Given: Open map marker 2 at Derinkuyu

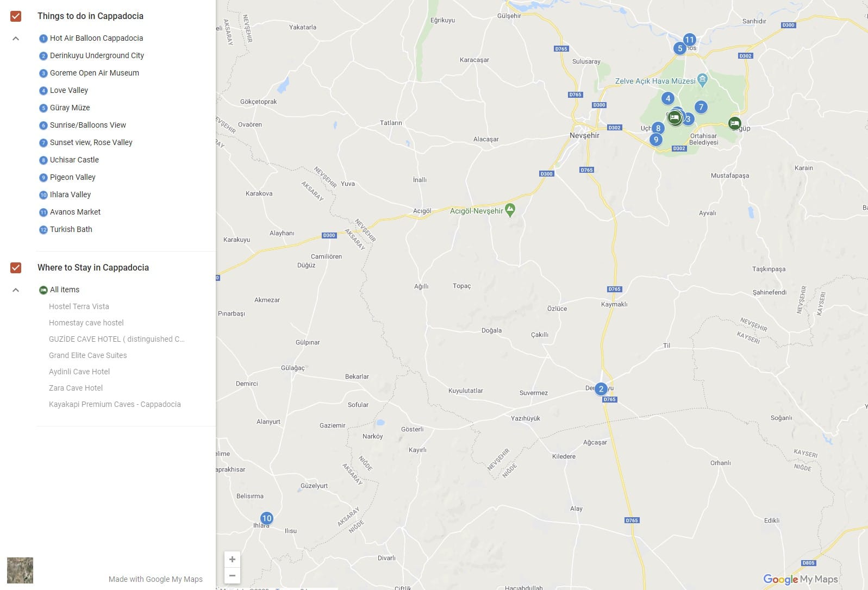Looking at the screenshot, I should pos(601,389).
